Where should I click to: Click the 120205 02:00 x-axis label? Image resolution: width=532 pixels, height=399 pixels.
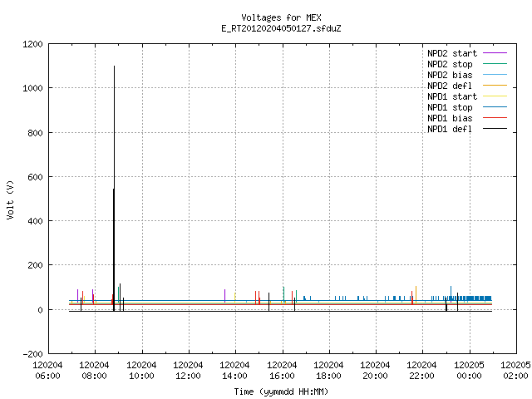point(515,371)
